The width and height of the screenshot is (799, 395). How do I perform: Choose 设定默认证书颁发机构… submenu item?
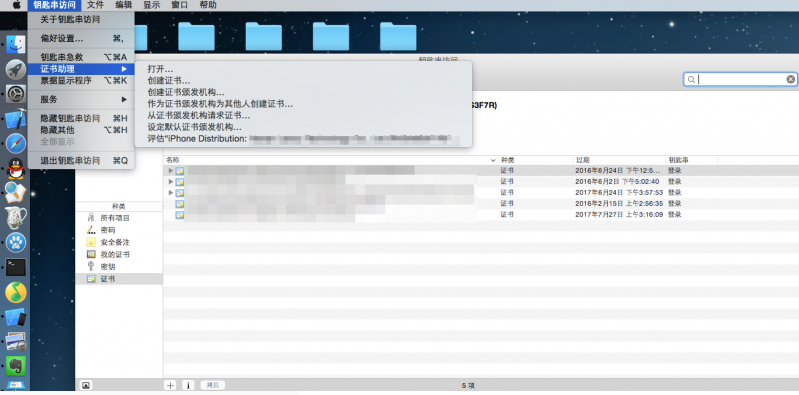point(303,127)
